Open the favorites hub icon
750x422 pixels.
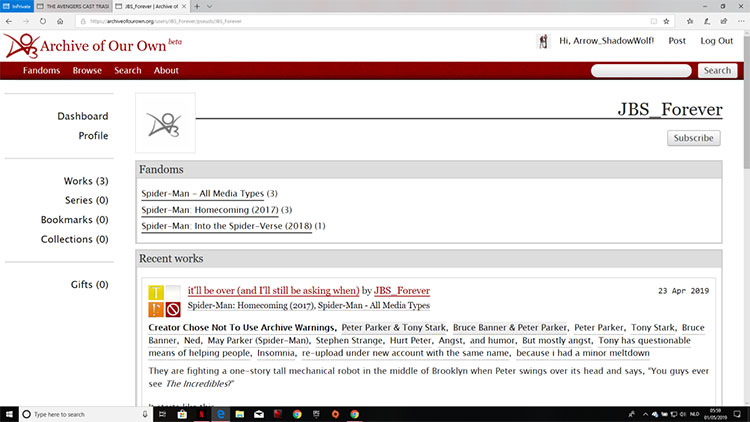(x=690, y=21)
